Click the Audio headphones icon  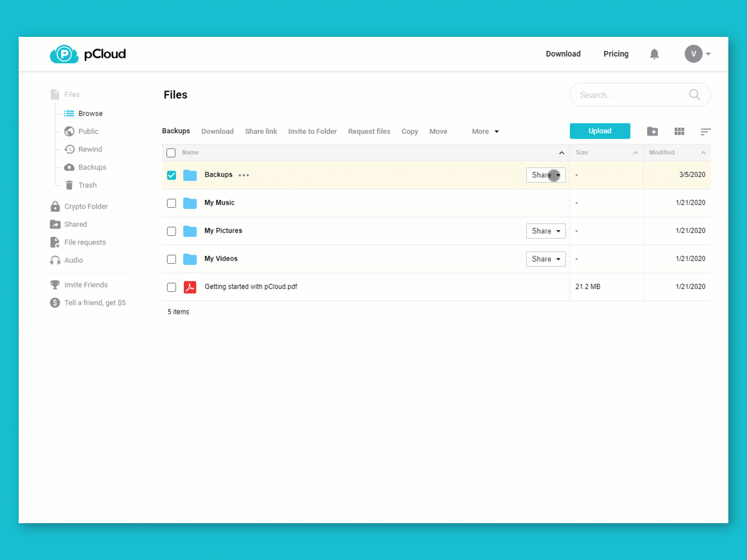tap(55, 260)
